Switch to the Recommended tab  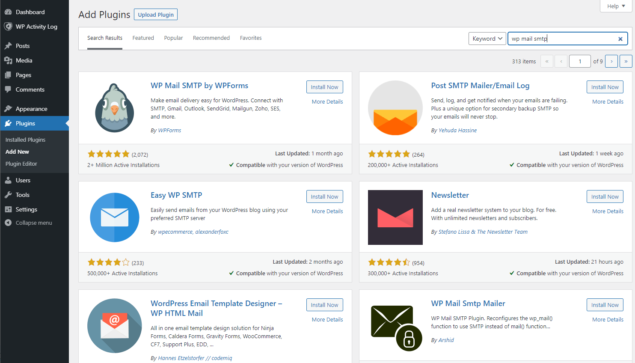(x=211, y=38)
